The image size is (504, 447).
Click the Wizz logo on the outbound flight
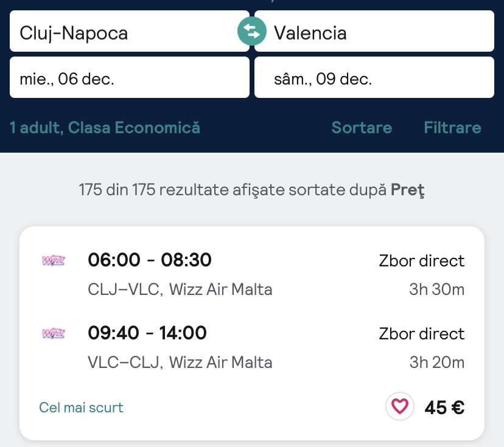click(54, 261)
